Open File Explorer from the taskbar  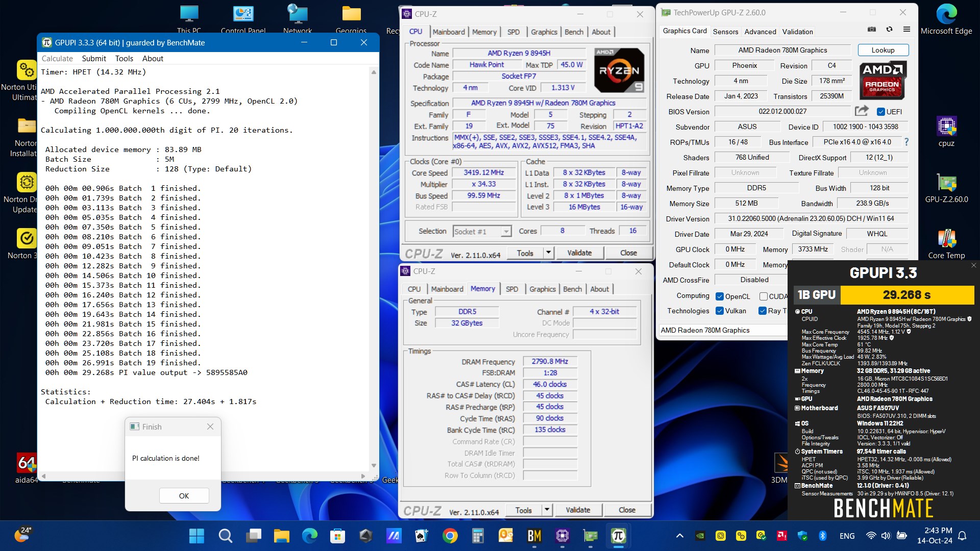[x=281, y=536]
